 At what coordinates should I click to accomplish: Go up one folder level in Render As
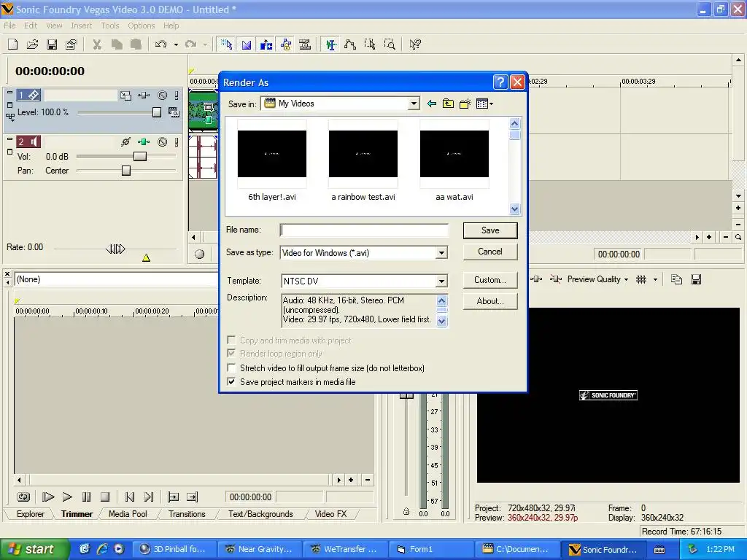pos(449,104)
